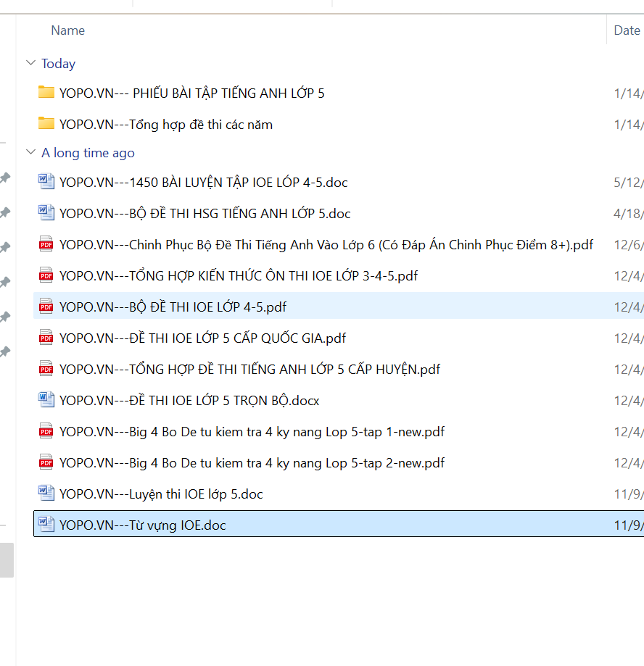Collapse the A long time ago group
The width and height of the screenshot is (644, 666).
coord(30,152)
